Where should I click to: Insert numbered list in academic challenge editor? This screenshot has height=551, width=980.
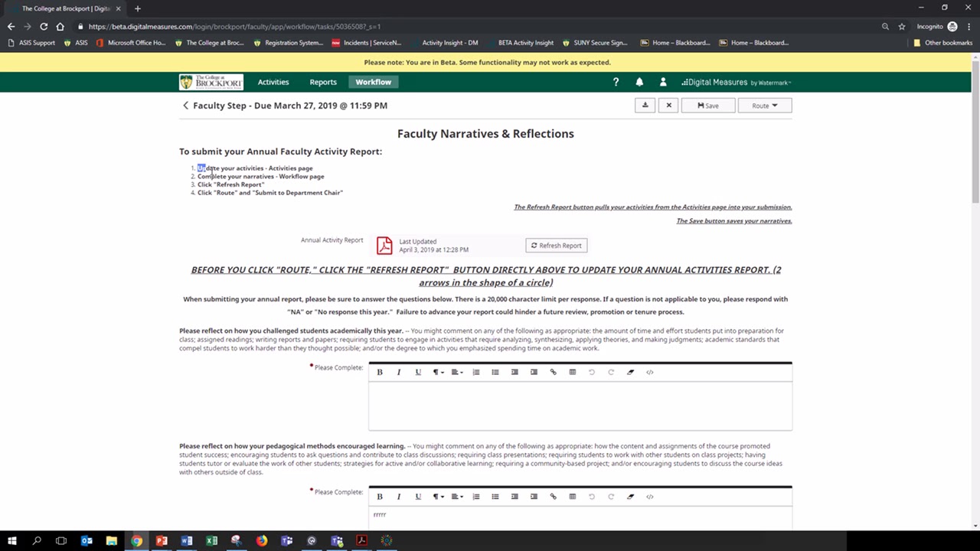coord(476,372)
